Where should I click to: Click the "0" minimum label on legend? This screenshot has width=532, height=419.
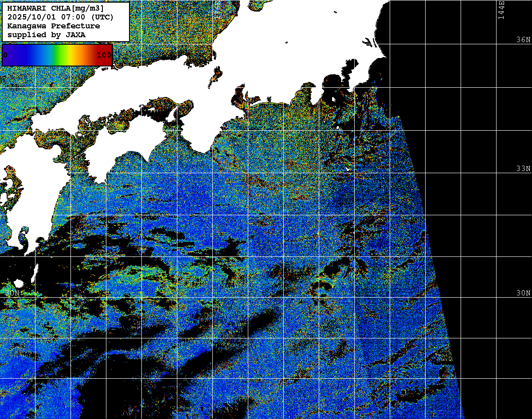tap(5, 55)
